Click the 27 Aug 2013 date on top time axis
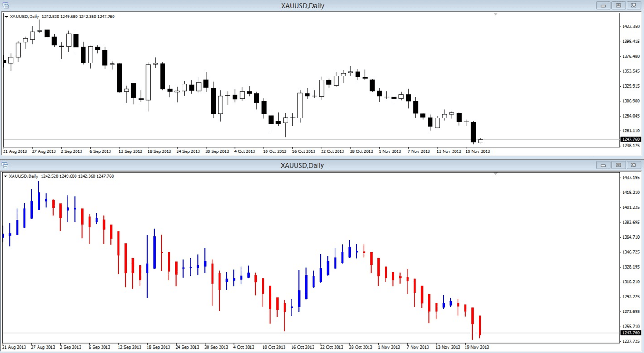 click(x=44, y=151)
